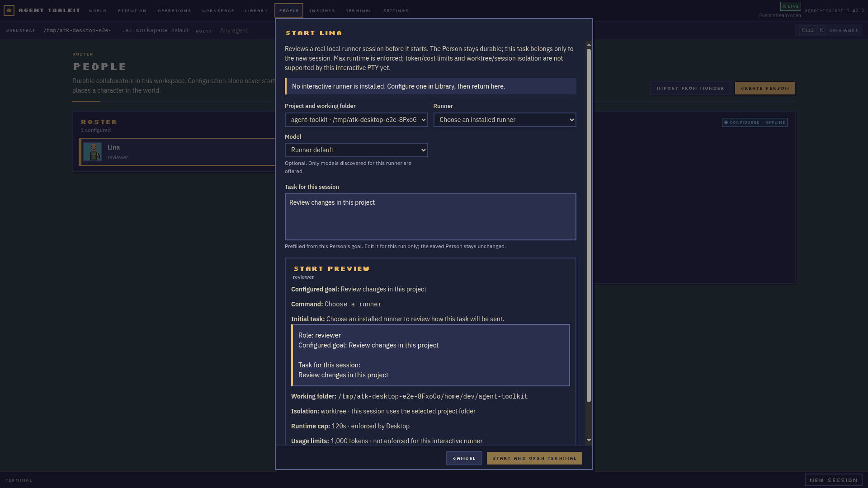The width and height of the screenshot is (868, 488).
Task: Select the People tab
Action: click(x=289, y=10)
